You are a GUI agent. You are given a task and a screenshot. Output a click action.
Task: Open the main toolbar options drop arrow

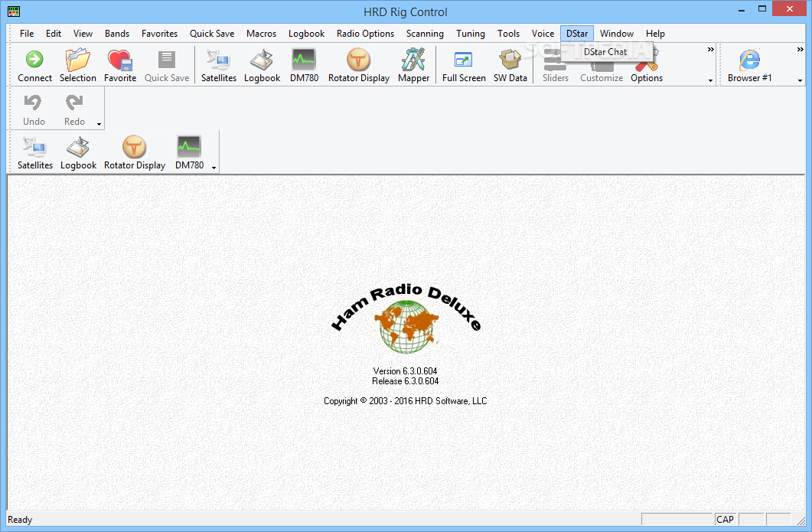[x=710, y=81]
